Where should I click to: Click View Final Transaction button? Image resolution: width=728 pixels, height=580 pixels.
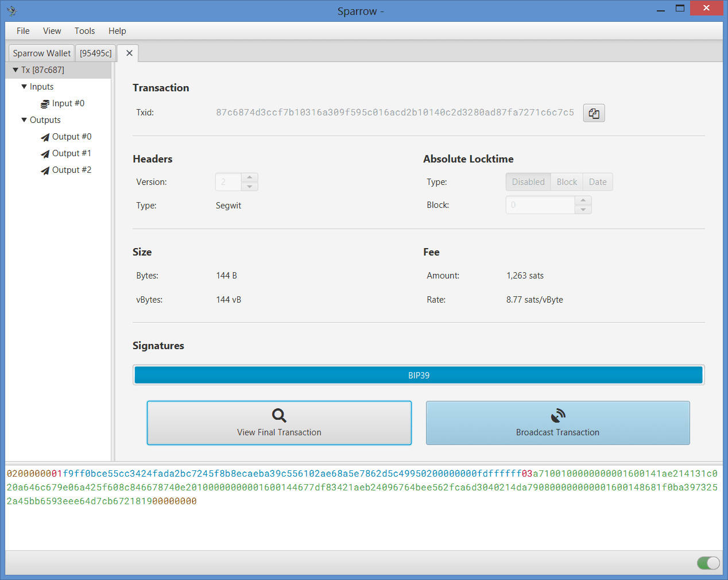[279, 423]
